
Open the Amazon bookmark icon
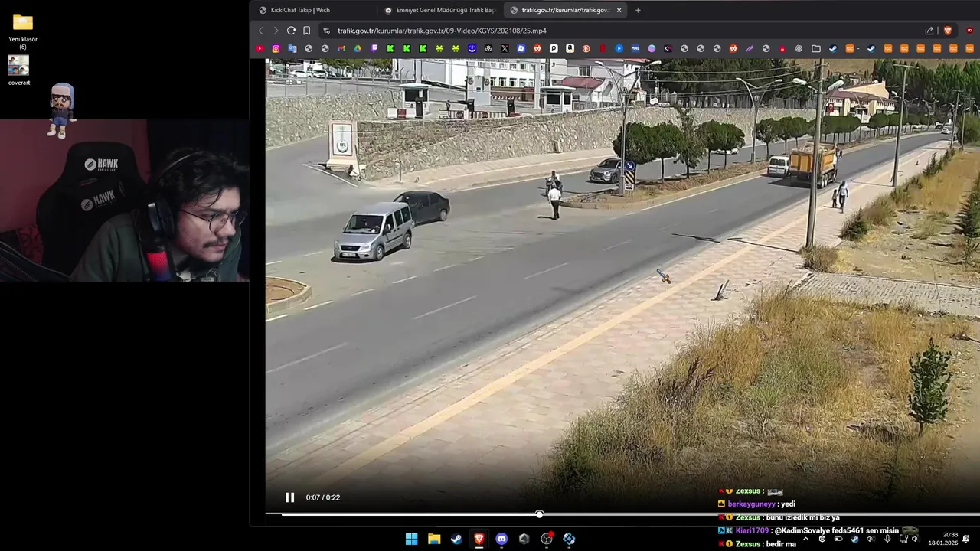pyautogui.click(x=570, y=48)
